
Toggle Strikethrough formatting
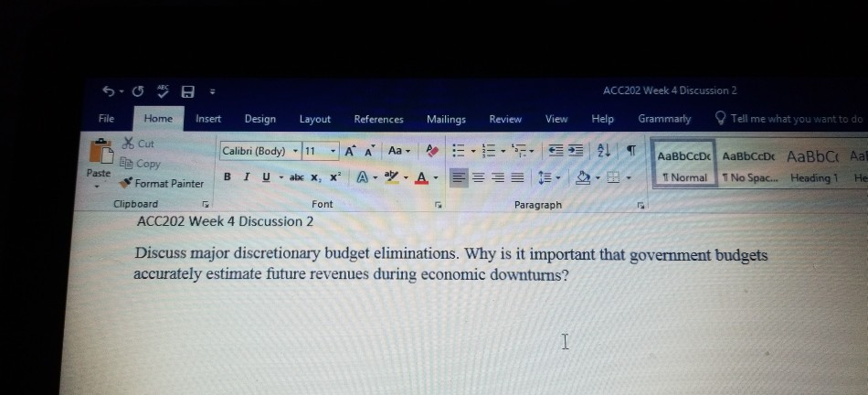[x=296, y=177]
